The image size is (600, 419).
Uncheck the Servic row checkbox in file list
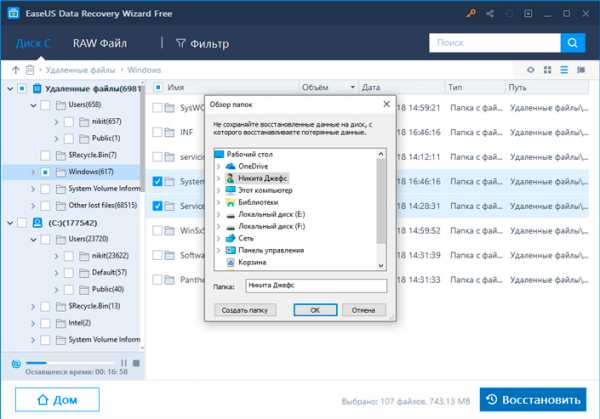(157, 206)
